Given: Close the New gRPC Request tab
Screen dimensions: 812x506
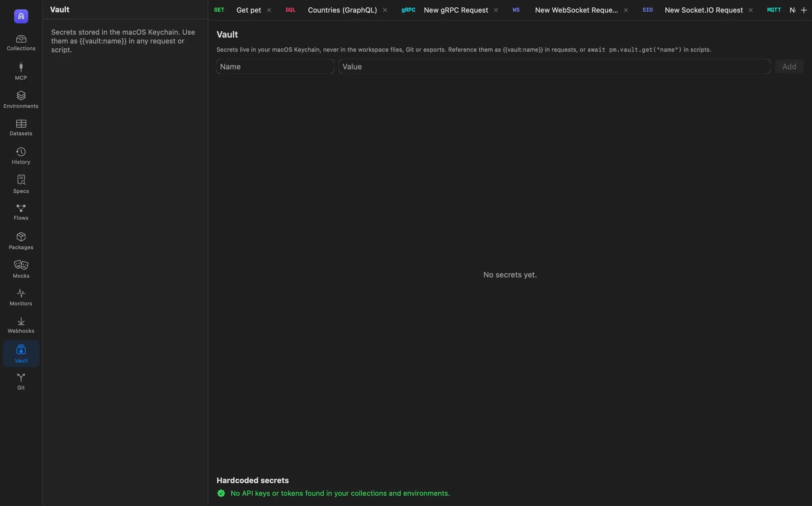Looking at the screenshot, I should [496, 10].
